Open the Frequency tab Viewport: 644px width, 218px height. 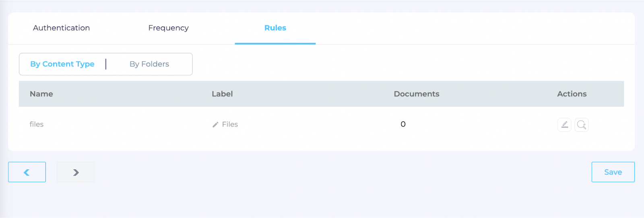coord(168,28)
